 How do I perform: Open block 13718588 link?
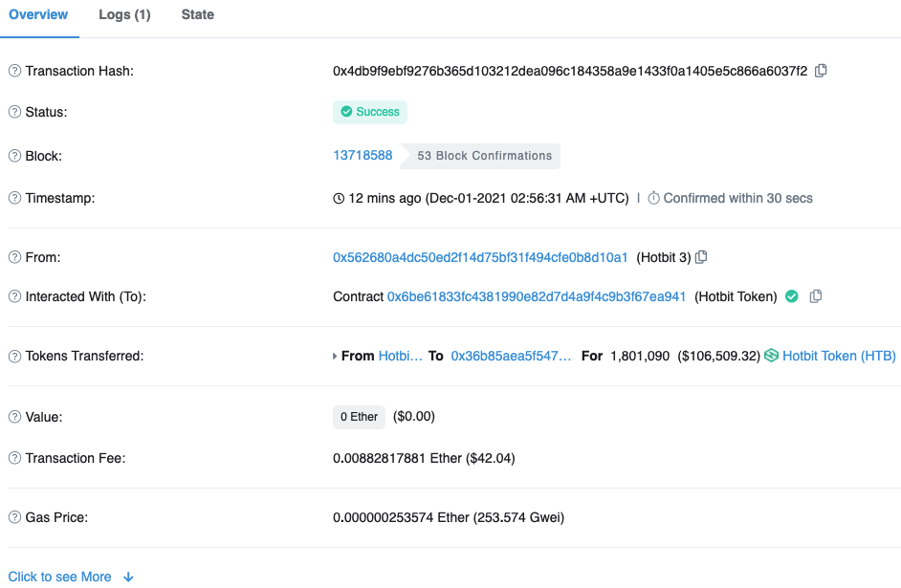pyautogui.click(x=363, y=155)
